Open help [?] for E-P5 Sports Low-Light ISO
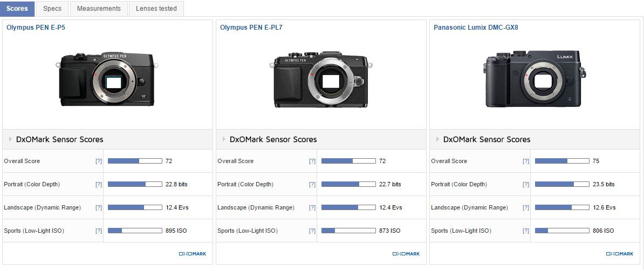This screenshot has height=270, width=644. point(99,231)
